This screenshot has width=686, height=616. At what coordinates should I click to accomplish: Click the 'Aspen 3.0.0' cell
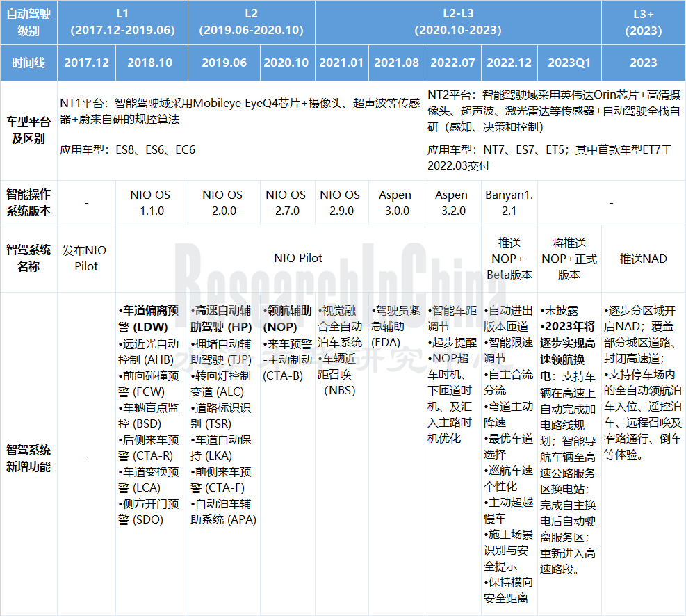pos(397,202)
